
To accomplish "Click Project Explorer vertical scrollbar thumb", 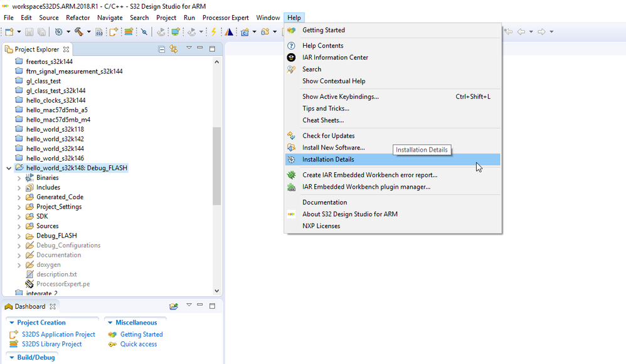I will (217, 166).
